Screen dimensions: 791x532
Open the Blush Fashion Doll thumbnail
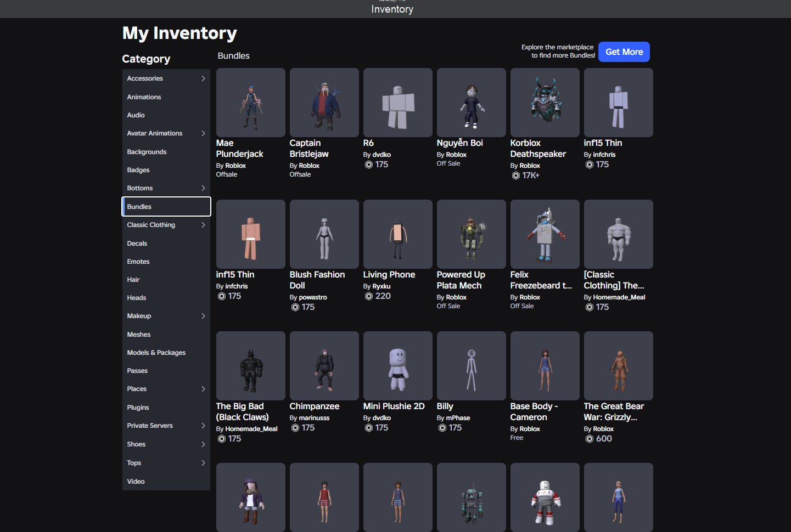[x=324, y=234]
